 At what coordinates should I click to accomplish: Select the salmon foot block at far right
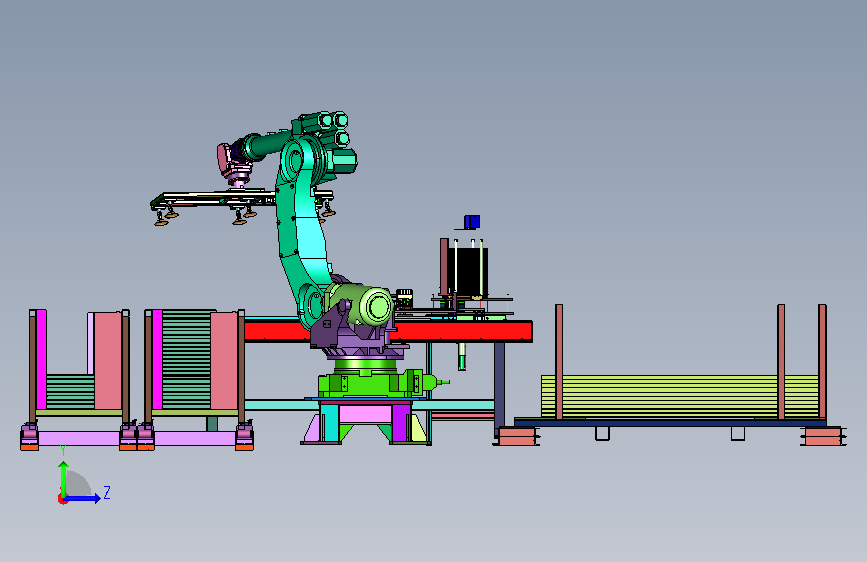823,436
